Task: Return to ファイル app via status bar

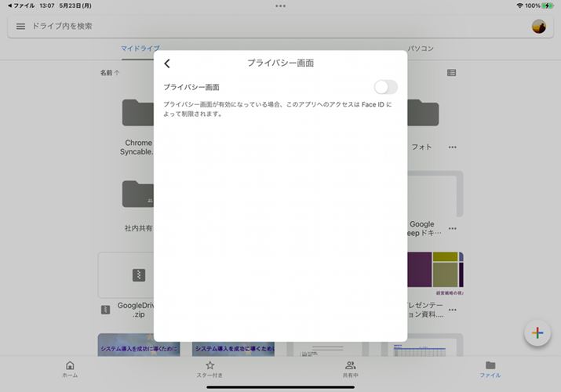Action: (20, 5)
